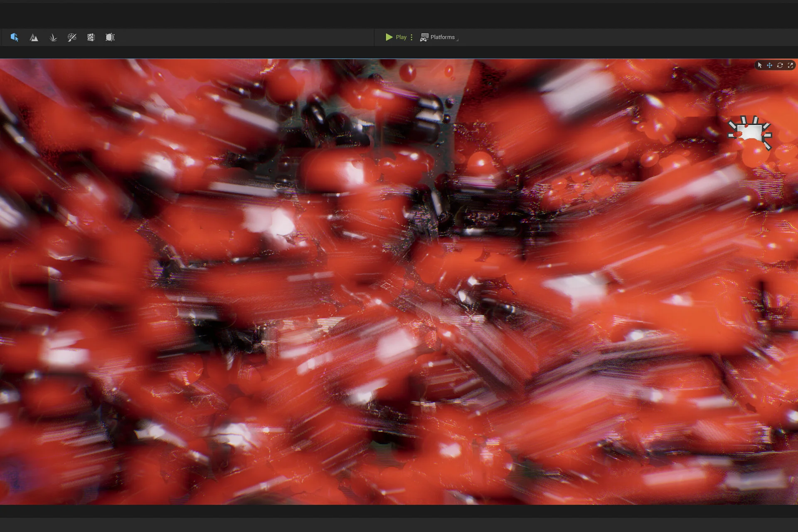Select the light actor icon in viewport
This screenshot has width=798, height=532.
[750, 133]
